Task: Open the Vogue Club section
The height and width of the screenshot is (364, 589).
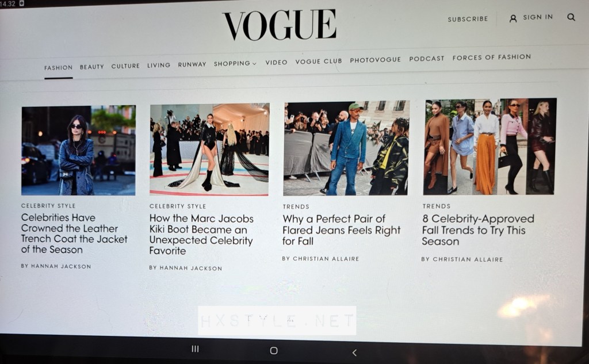Action: (x=319, y=61)
